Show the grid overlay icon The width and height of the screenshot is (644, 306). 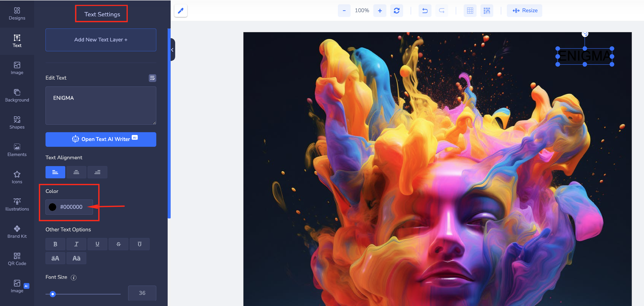click(x=470, y=11)
